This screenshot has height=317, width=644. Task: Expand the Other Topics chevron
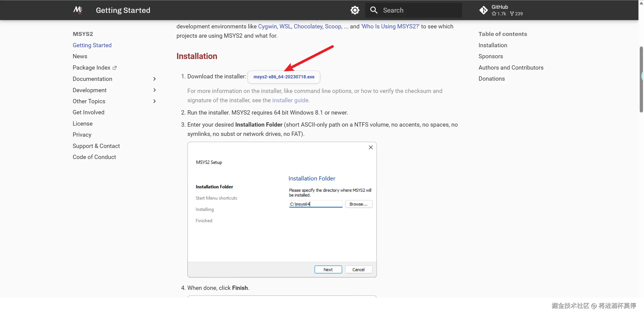tap(154, 101)
